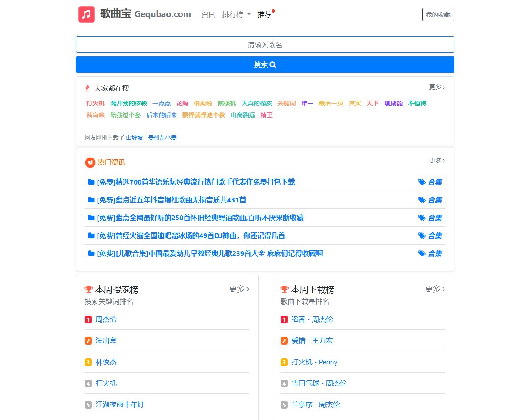This screenshot has height=420, width=528.
Task: Click the trophy icon next to 本周搜索榜
Action: coord(89,289)
